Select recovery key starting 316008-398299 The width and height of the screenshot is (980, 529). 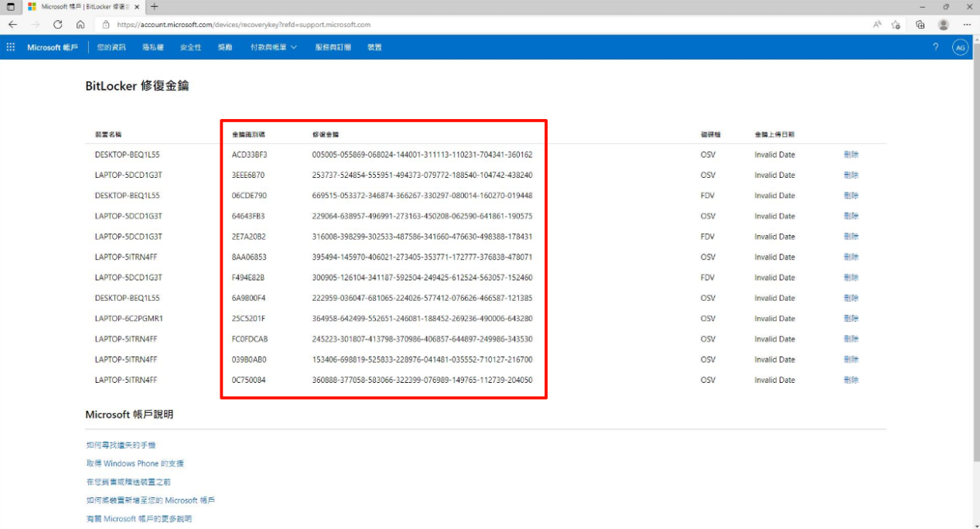point(422,237)
